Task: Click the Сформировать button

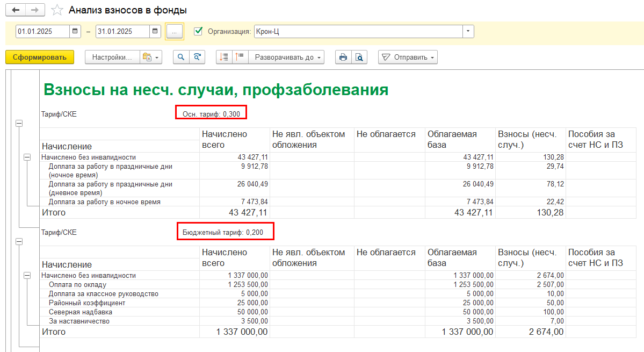Action: pyautogui.click(x=40, y=58)
